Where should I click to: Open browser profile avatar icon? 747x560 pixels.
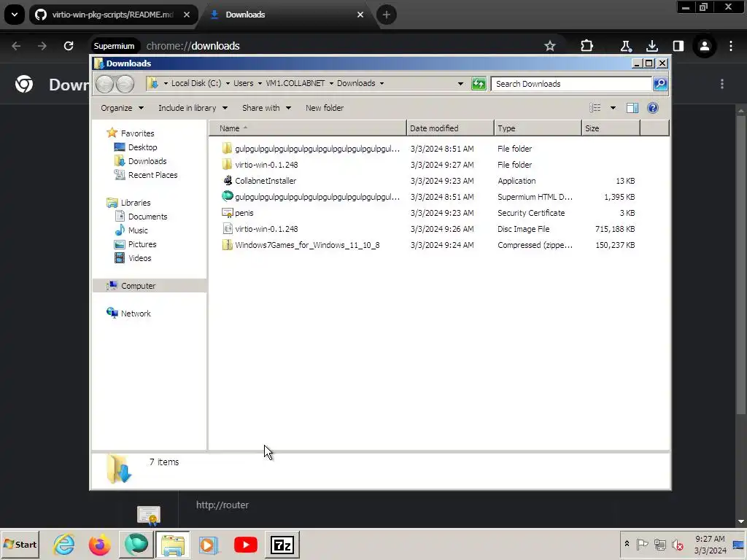click(x=704, y=46)
